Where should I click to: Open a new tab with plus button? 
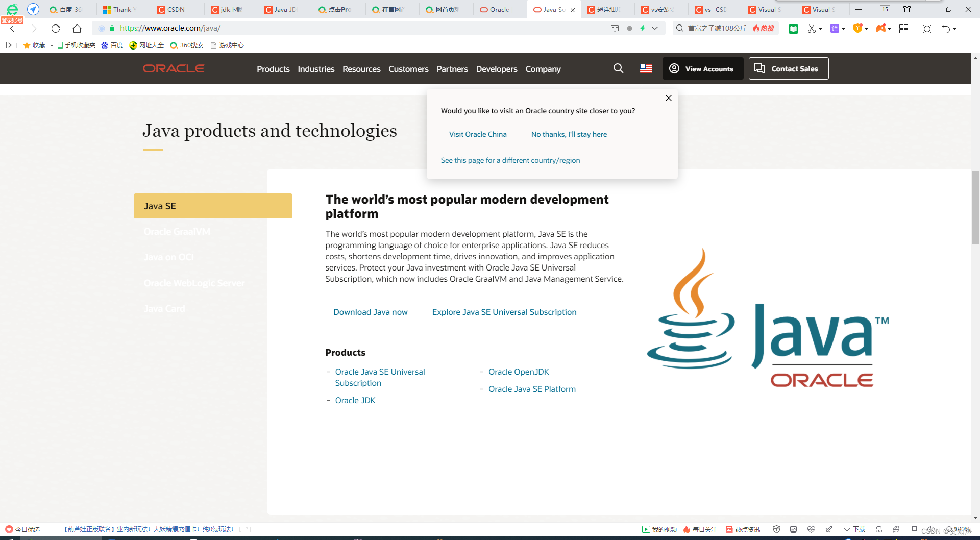859,9
